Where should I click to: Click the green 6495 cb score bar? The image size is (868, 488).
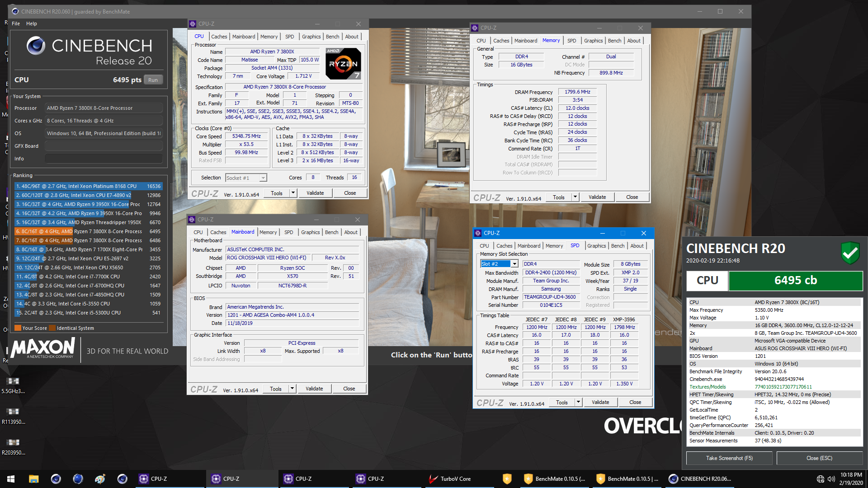click(795, 281)
